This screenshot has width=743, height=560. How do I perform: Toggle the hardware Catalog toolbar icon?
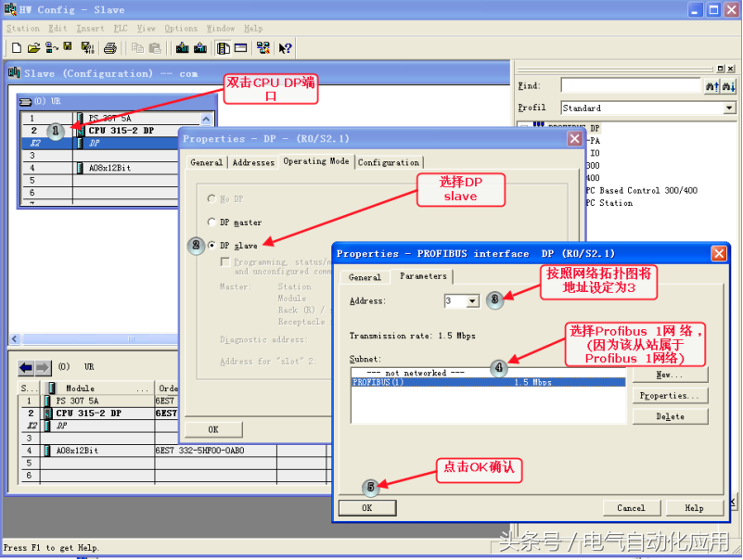coord(224,48)
